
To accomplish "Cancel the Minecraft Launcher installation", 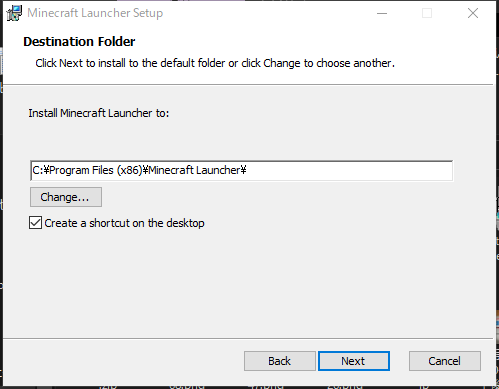I will point(445,361).
